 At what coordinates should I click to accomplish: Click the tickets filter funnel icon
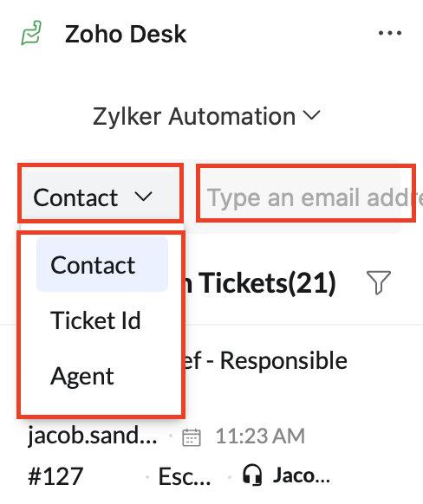379,282
